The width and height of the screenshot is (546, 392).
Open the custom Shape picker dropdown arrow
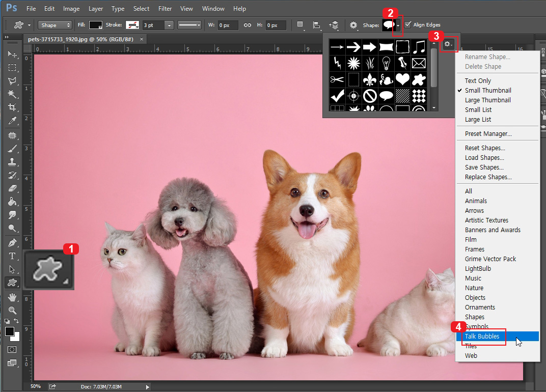(398, 25)
